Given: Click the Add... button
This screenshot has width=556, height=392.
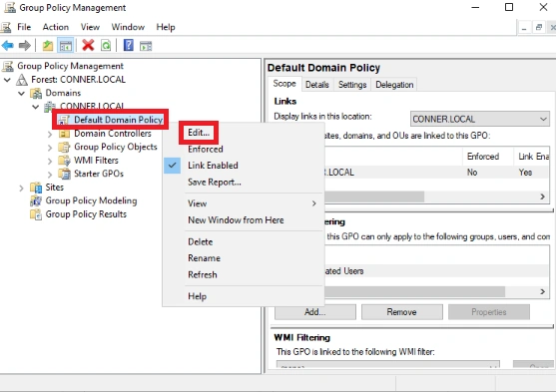Looking at the screenshot, I should tap(314, 312).
